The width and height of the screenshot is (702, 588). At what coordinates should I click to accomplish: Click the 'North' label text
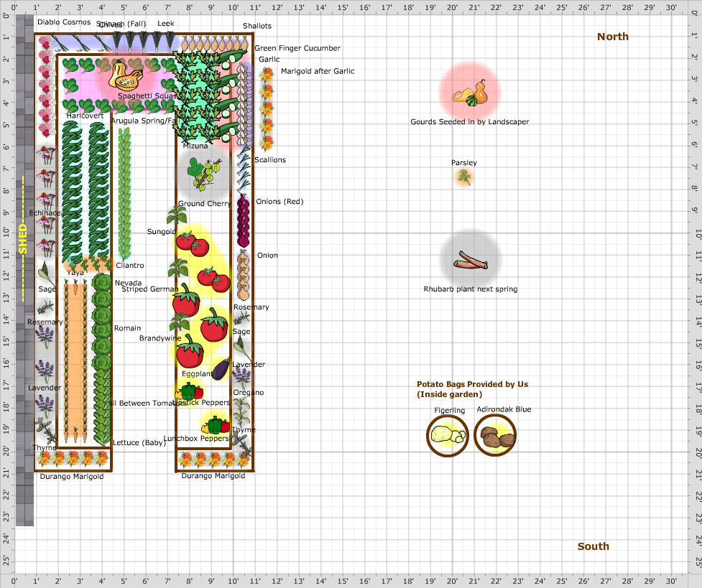pos(611,36)
